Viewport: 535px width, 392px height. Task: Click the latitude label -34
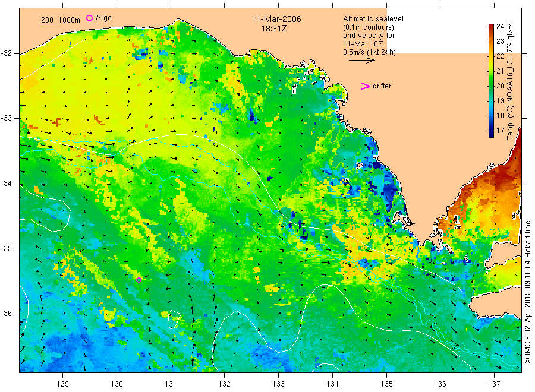tap(6, 184)
